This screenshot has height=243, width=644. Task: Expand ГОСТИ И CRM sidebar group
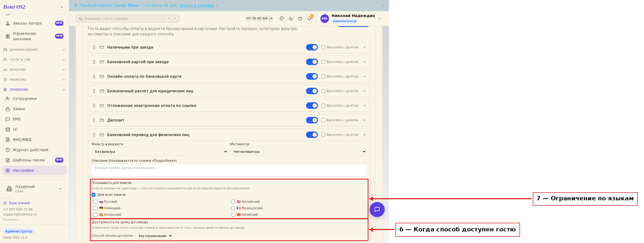pos(34,60)
